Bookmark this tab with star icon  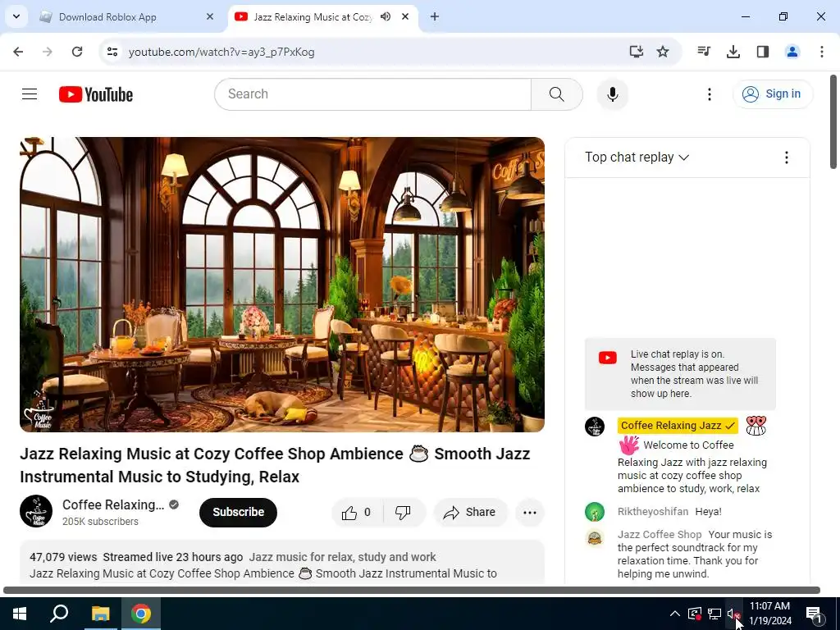(663, 52)
